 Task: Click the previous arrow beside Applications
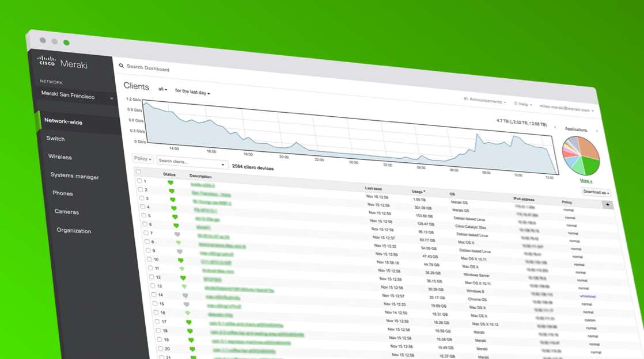click(x=555, y=127)
